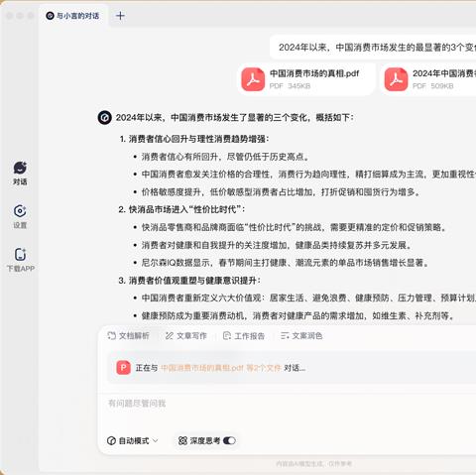476x475 pixels.
Task: Select the 文案润色 tool
Action: pos(301,336)
